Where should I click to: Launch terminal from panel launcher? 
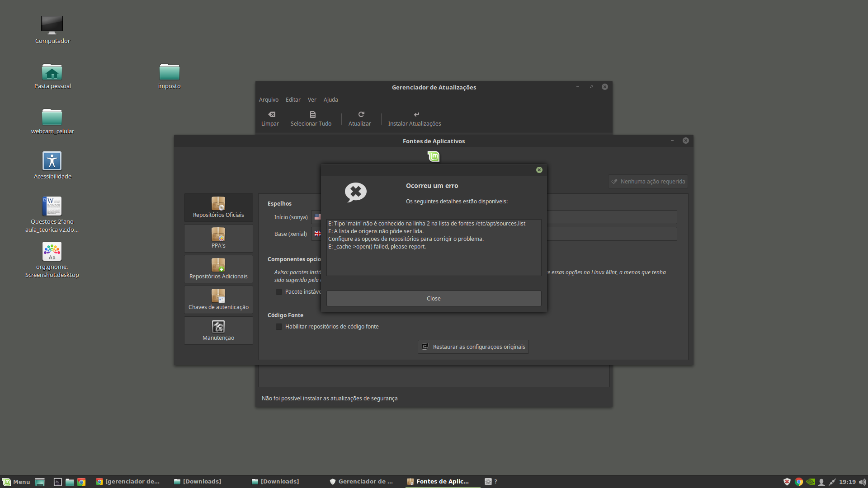pos(58,482)
